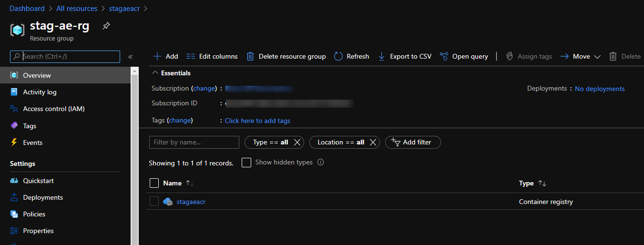Check the stagaeacr row checkbox
The image size is (644, 245).
(x=154, y=202)
